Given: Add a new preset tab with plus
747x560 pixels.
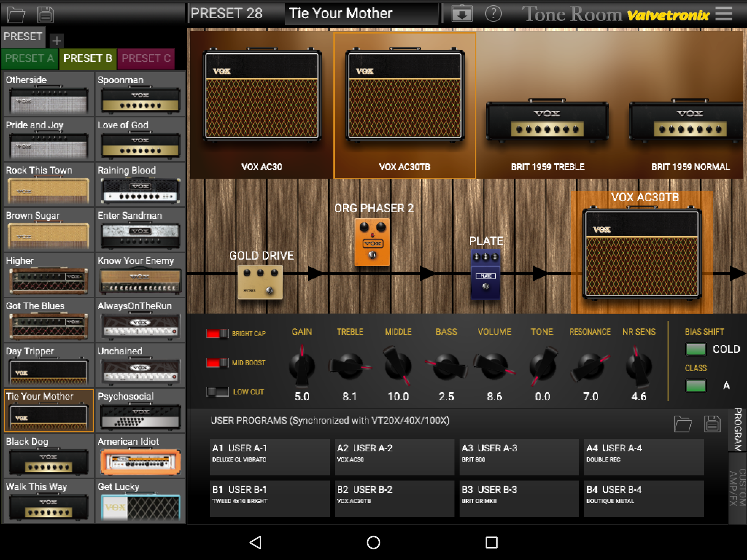Looking at the screenshot, I should click(57, 40).
